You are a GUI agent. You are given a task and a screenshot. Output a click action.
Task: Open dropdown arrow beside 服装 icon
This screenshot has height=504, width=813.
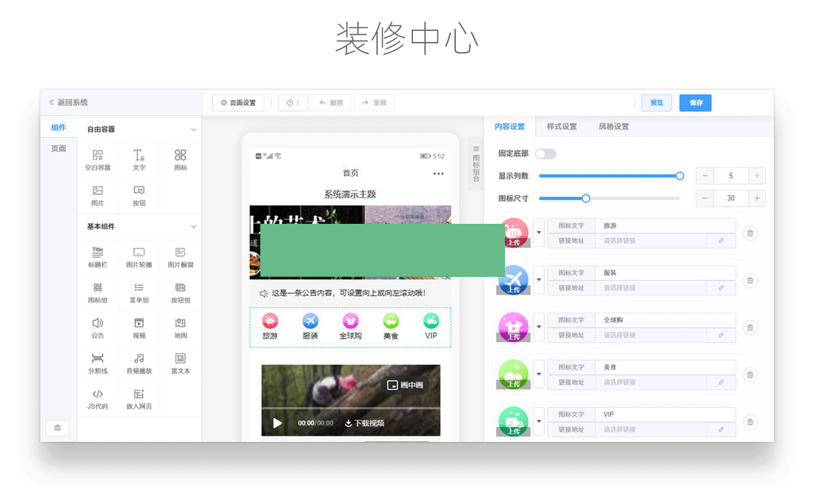click(539, 280)
